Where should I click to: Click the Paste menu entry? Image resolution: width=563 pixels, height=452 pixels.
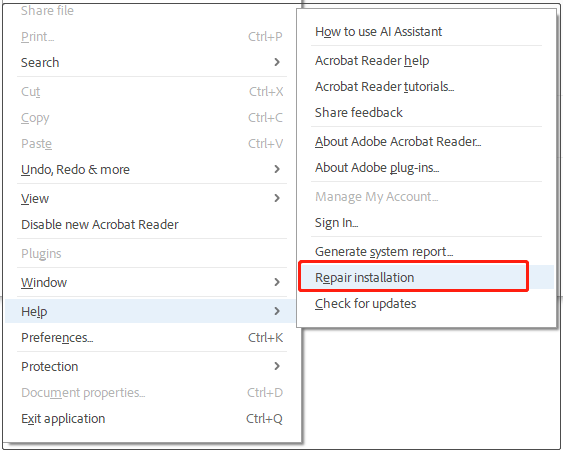tap(152, 144)
